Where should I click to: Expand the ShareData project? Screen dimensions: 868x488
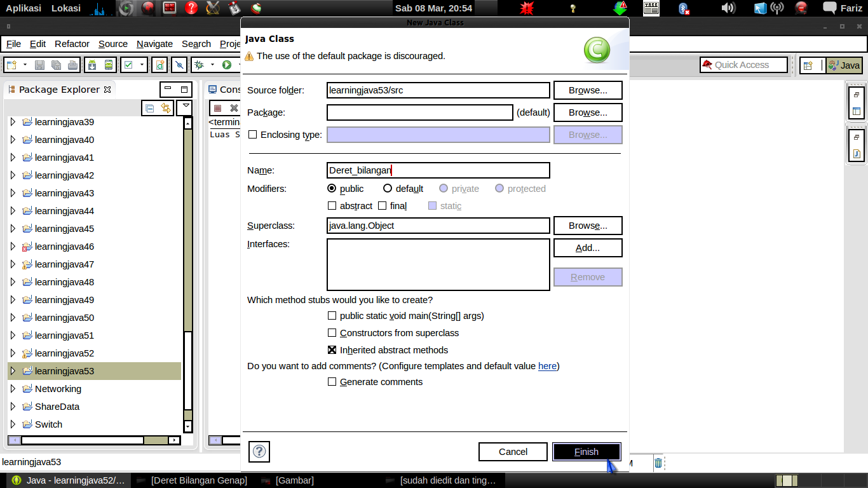click(x=13, y=407)
